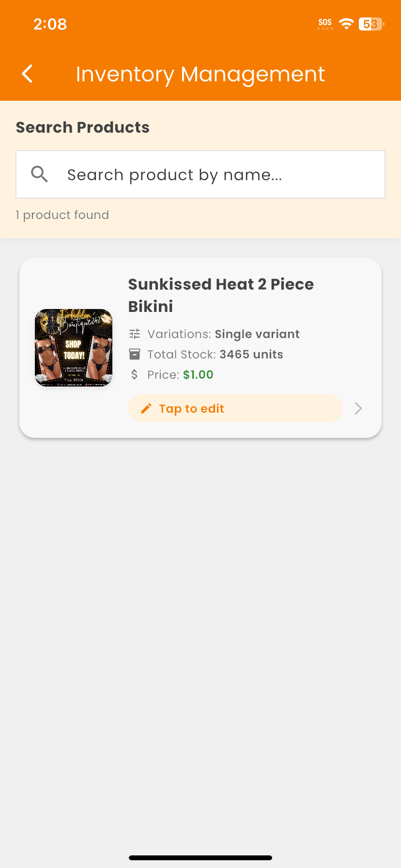Click the orange pencil edit icon
This screenshot has width=401, height=868.
point(146,408)
